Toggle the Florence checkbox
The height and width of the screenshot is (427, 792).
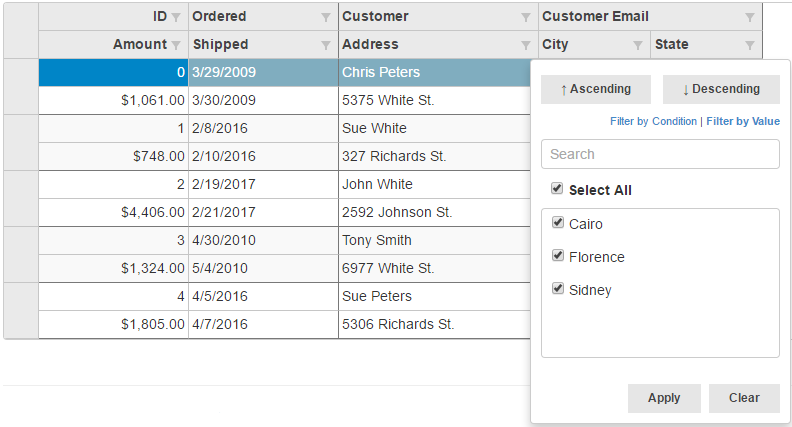tap(558, 256)
